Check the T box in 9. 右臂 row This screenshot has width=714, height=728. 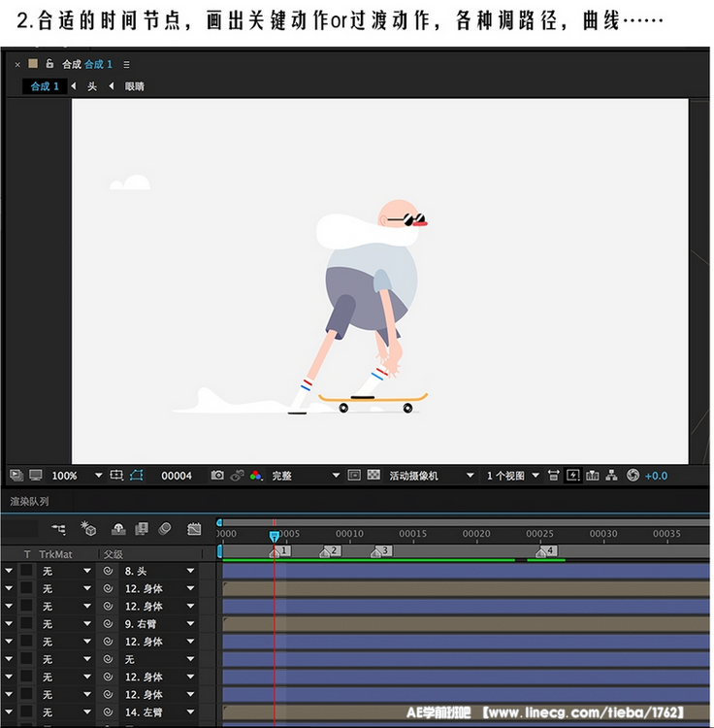pyautogui.click(x=26, y=623)
